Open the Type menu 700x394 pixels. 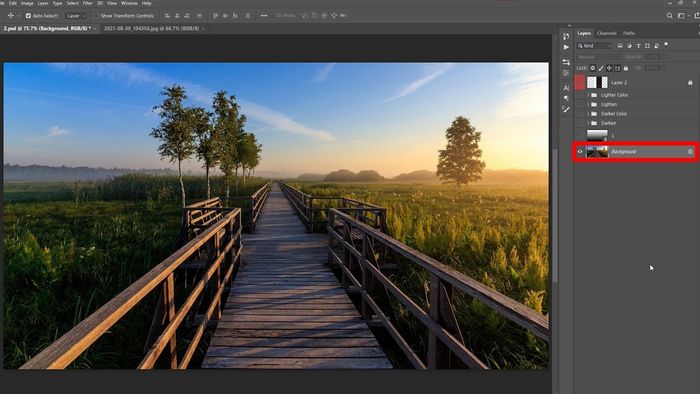pos(58,3)
